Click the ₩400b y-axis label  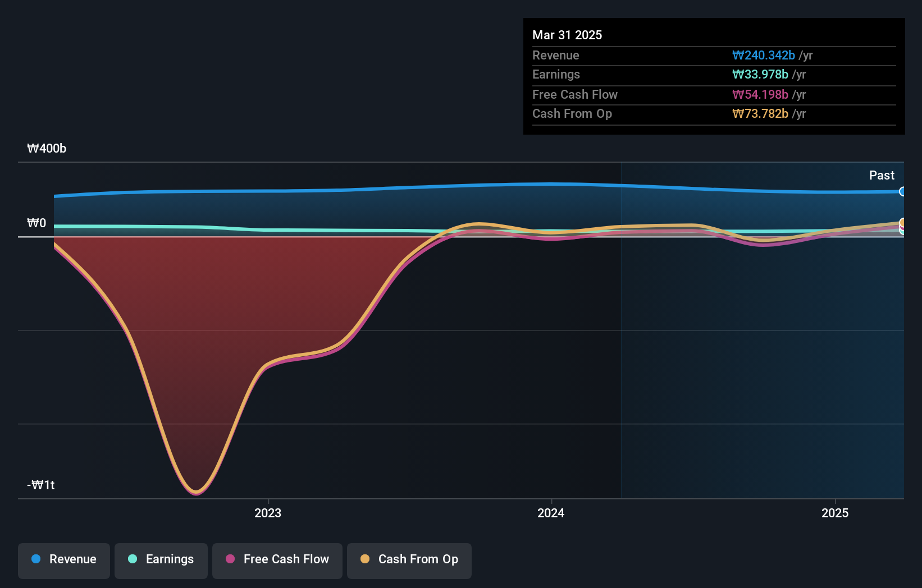click(x=47, y=148)
